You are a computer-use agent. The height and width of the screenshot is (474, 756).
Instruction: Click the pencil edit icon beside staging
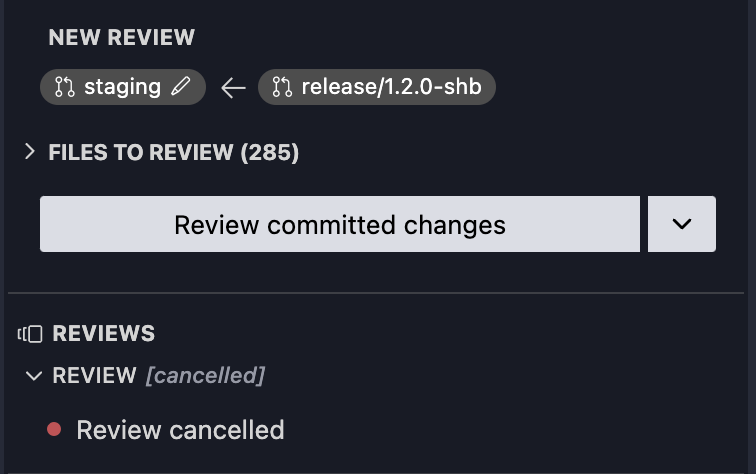(181, 86)
